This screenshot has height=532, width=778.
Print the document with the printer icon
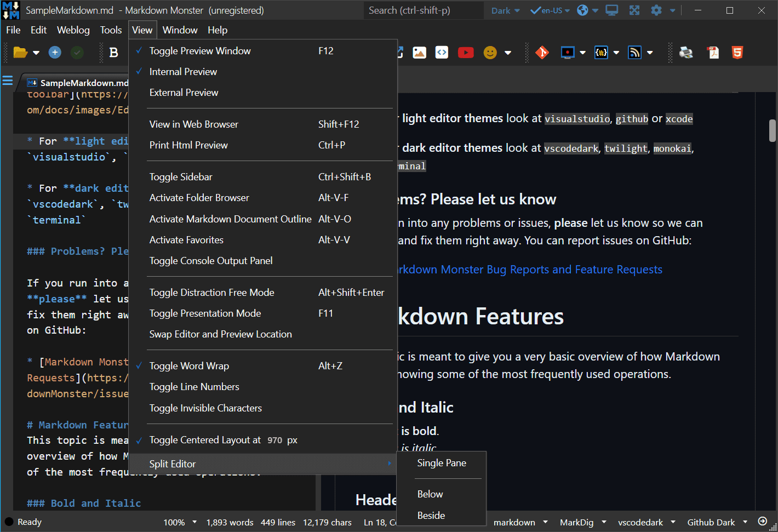(x=686, y=53)
